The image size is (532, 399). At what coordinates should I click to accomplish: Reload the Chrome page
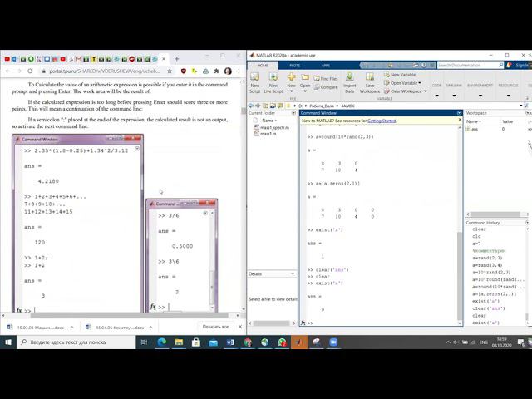tap(30, 71)
